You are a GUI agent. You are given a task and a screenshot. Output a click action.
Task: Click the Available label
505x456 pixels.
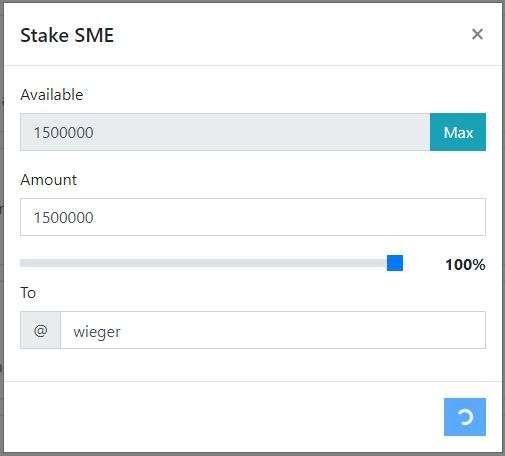point(52,95)
